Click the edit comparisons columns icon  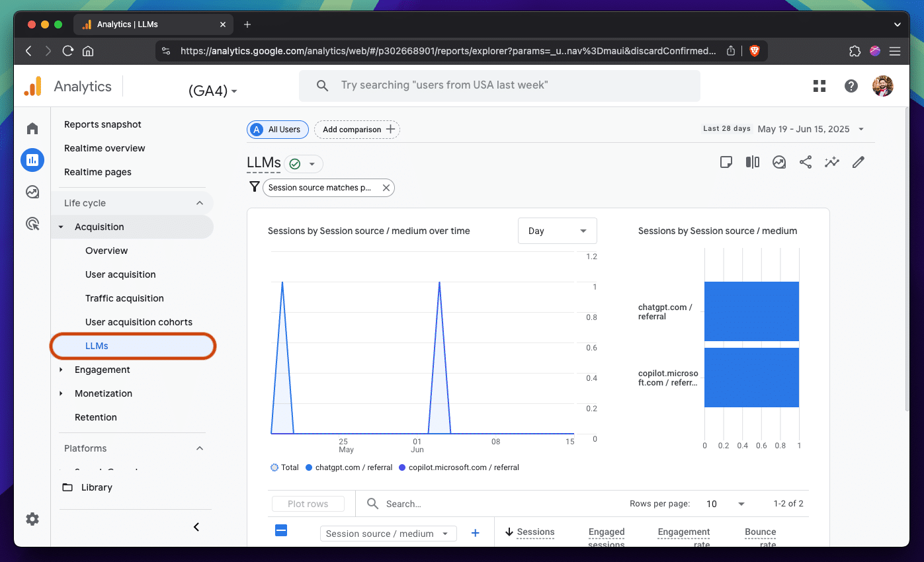pos(753,162)
